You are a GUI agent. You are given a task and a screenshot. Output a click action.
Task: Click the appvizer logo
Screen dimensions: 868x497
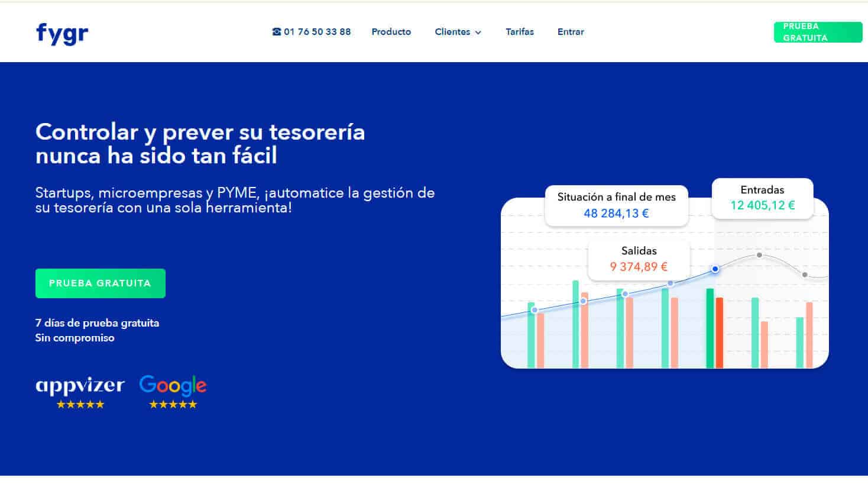pos(80,386)
